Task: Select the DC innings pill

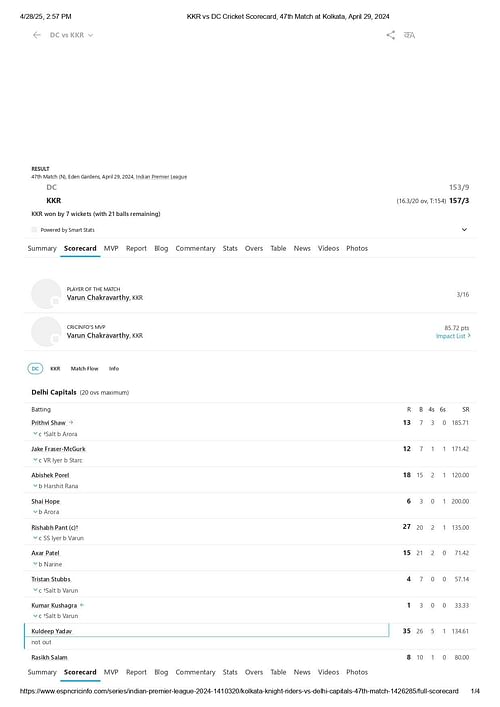Action: click(35, 369)
